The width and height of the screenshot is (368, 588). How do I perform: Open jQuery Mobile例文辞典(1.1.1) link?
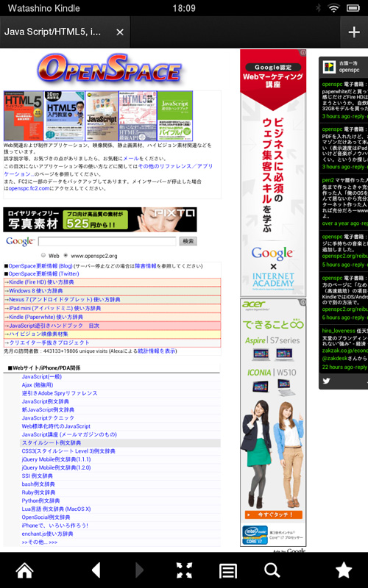(x=57, y=459)
